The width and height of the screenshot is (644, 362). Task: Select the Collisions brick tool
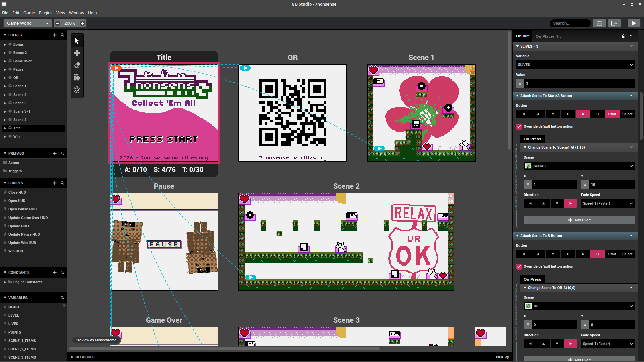tap(77, 77)
